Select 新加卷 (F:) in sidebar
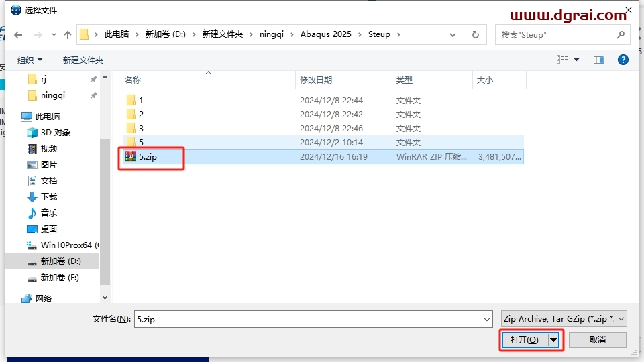The image size is (644, 362). point(60,278)
